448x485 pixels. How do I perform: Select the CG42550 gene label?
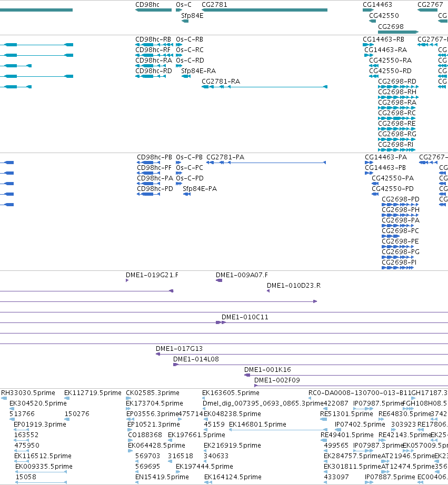coord(384,16)
